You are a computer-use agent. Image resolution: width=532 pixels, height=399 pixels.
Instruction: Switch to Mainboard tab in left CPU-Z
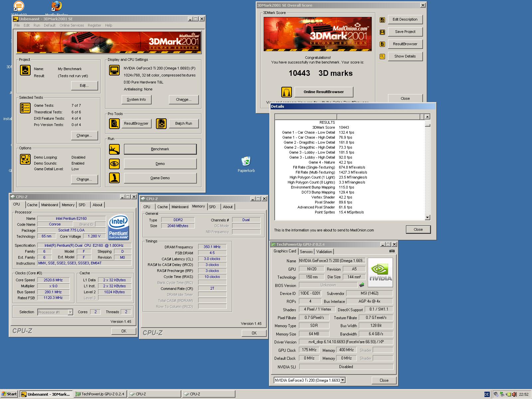(x=50, y=205)
